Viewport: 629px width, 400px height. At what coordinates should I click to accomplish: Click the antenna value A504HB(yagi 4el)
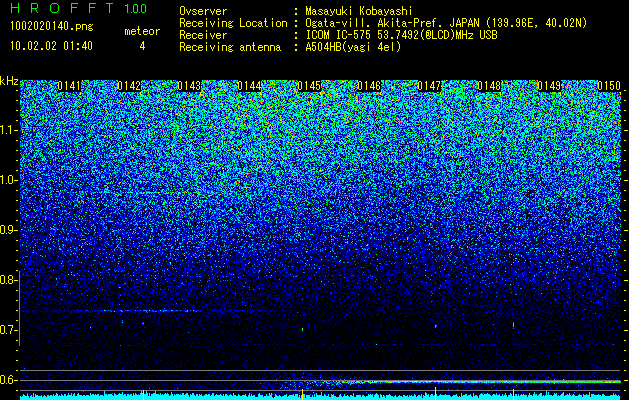(x=353, y=47)
